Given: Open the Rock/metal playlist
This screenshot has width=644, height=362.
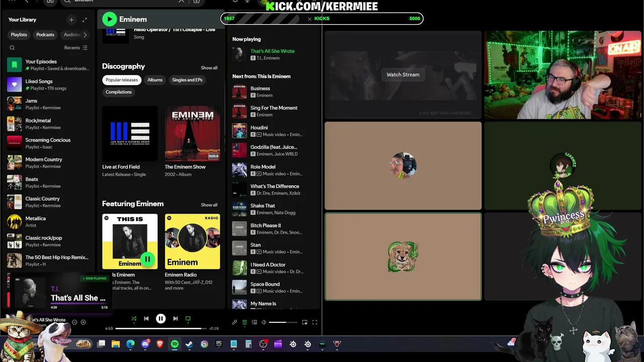Looking at the screenshot, I should tap(49, 124).
